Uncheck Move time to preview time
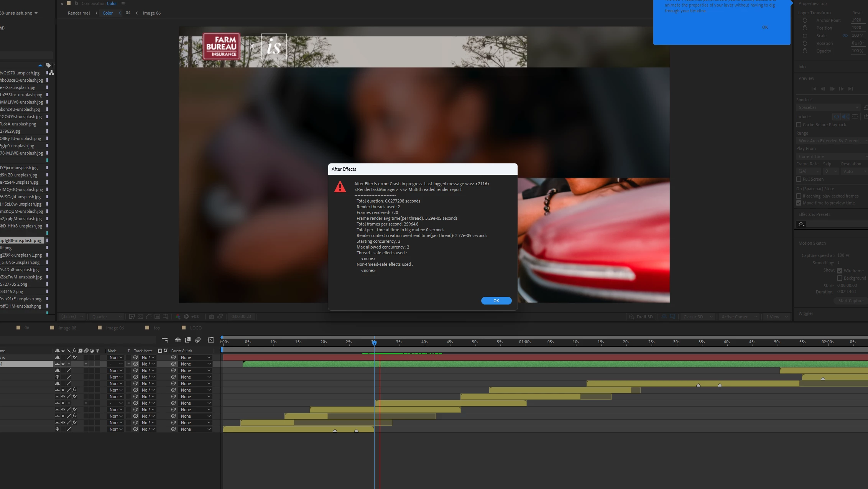 point(799,203)
